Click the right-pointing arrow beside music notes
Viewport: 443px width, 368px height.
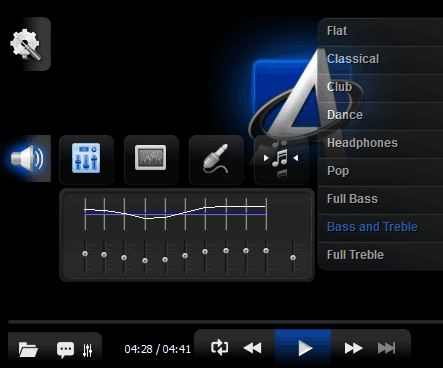click(266, 158)
